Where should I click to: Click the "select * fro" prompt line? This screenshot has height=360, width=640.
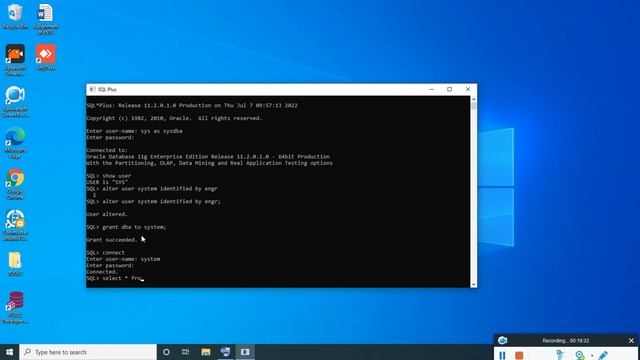114,278
